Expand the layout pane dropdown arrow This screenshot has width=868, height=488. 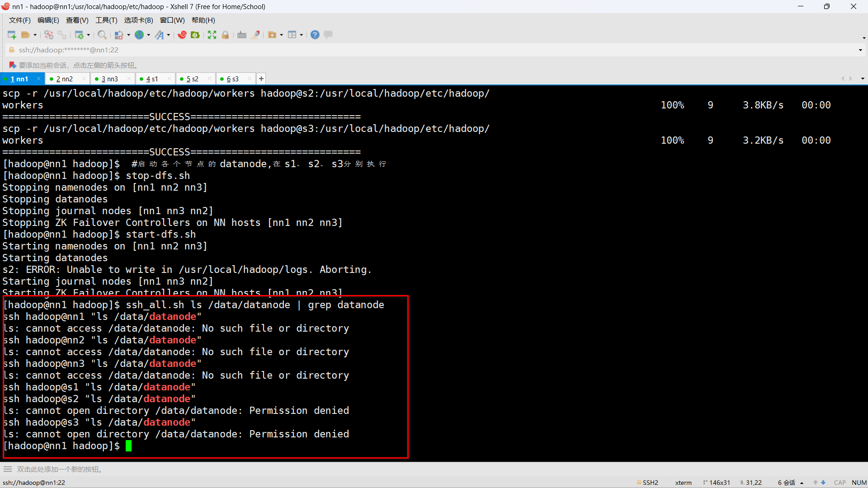302,35
